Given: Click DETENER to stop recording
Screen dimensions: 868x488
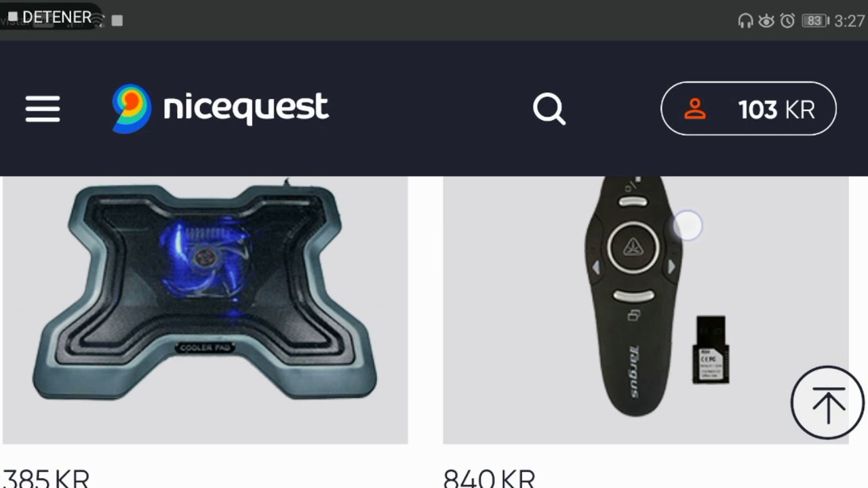Looking at the screenshot, I should pos(57,17).
